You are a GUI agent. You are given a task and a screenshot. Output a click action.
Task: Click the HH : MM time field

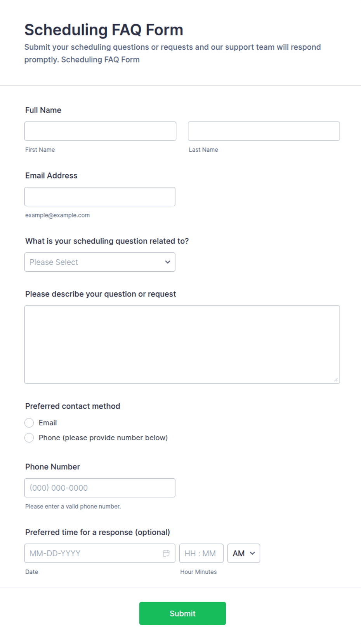click(x=201, y=553)
